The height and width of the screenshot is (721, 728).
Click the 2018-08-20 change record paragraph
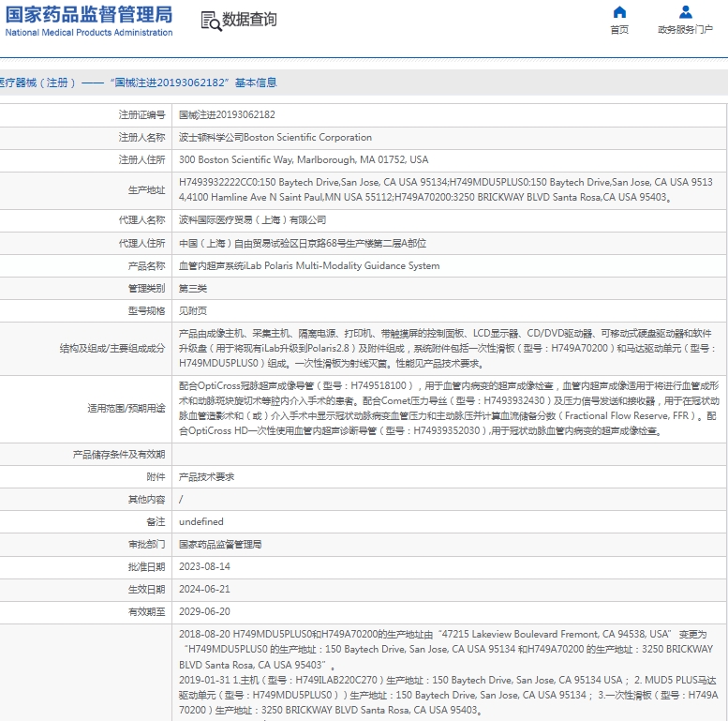click(x=446, y=650)
